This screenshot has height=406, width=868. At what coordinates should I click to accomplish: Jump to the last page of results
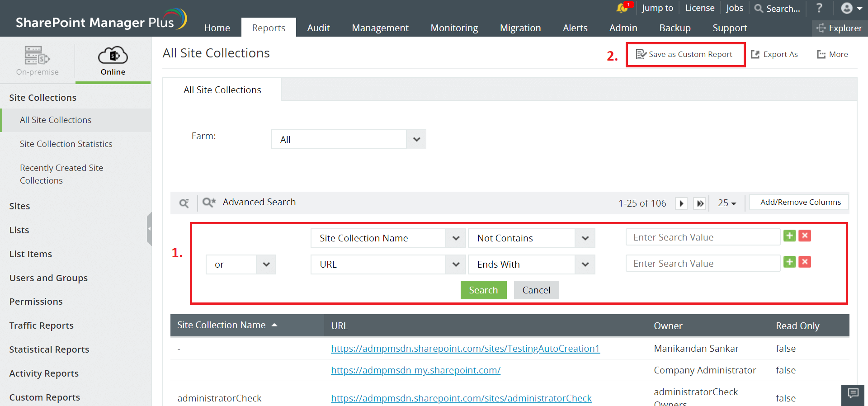tap(700, 203)
